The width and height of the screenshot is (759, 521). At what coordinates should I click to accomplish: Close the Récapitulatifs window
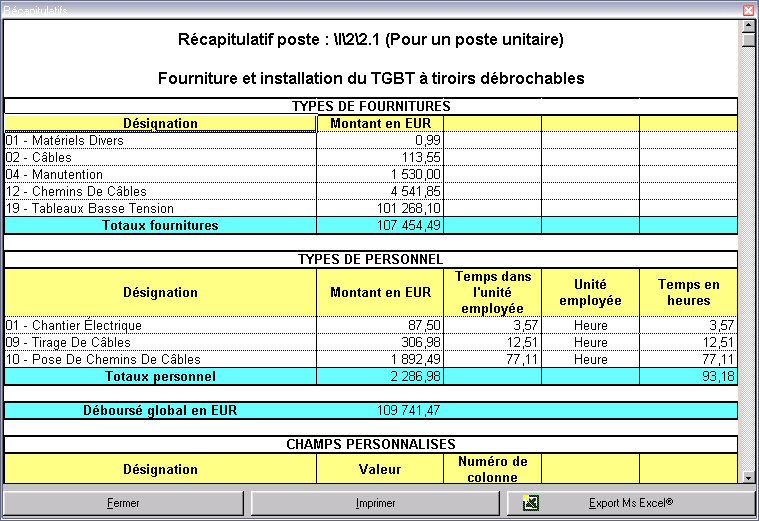(x=748, y=9)
